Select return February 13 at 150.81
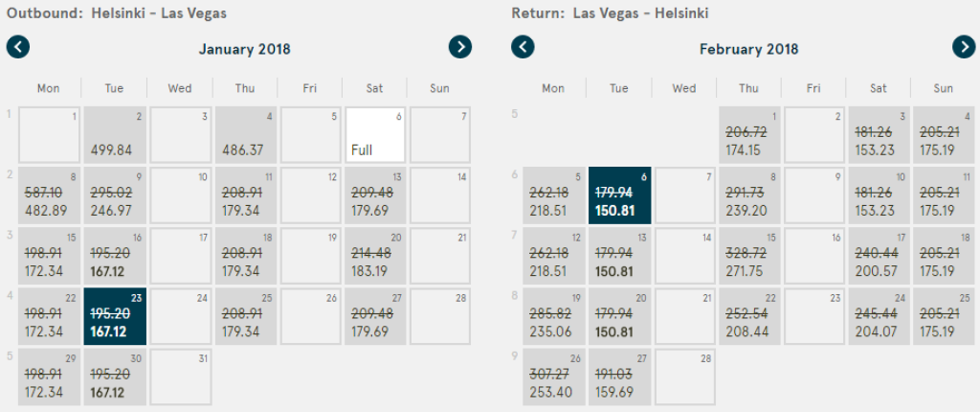 click(x=619, y=255)
